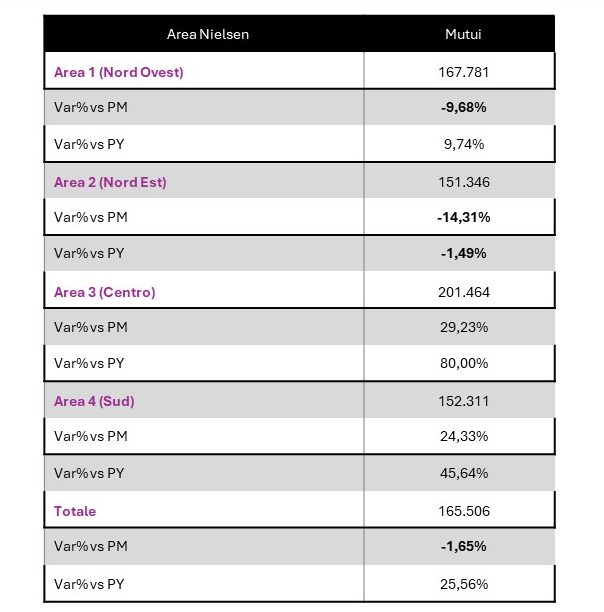Click the Area Nielsen column header
The image size is (604, 612).
click(208, 34)
